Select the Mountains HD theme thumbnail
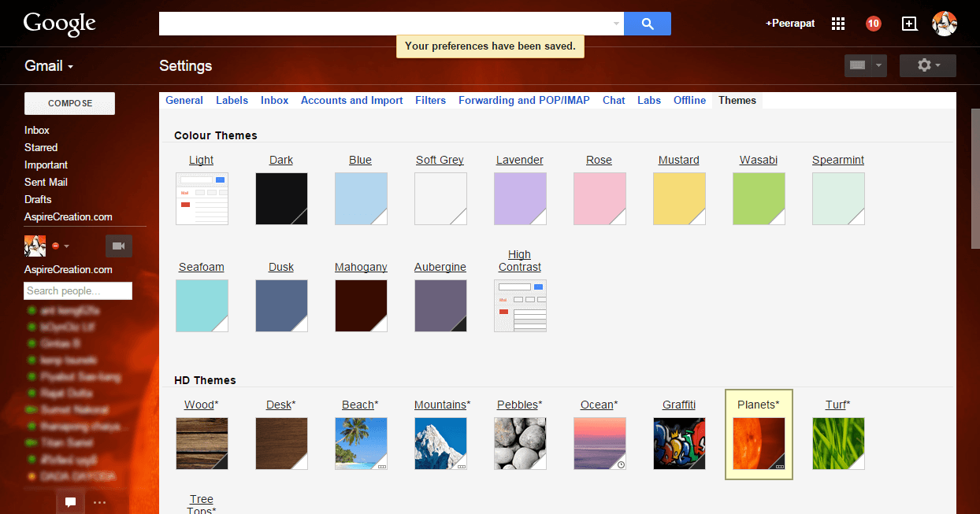This screenshot has height=514, width=980. 440,443
